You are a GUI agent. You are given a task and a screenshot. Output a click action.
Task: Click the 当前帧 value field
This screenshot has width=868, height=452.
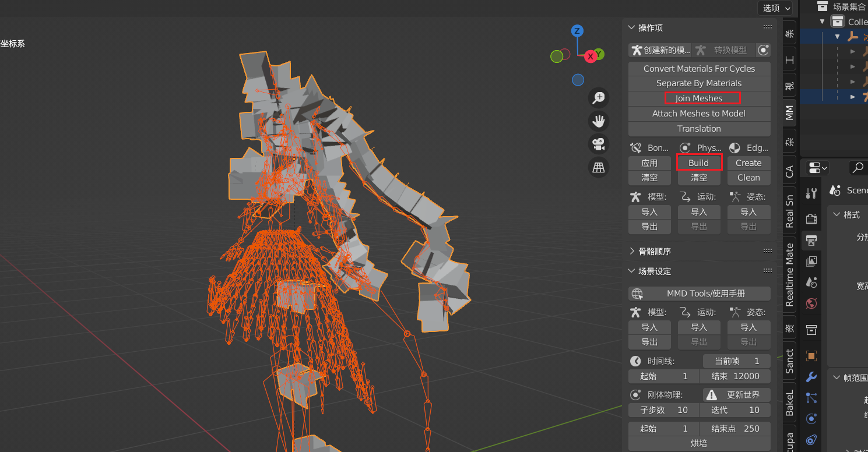[x=737, y=361]
